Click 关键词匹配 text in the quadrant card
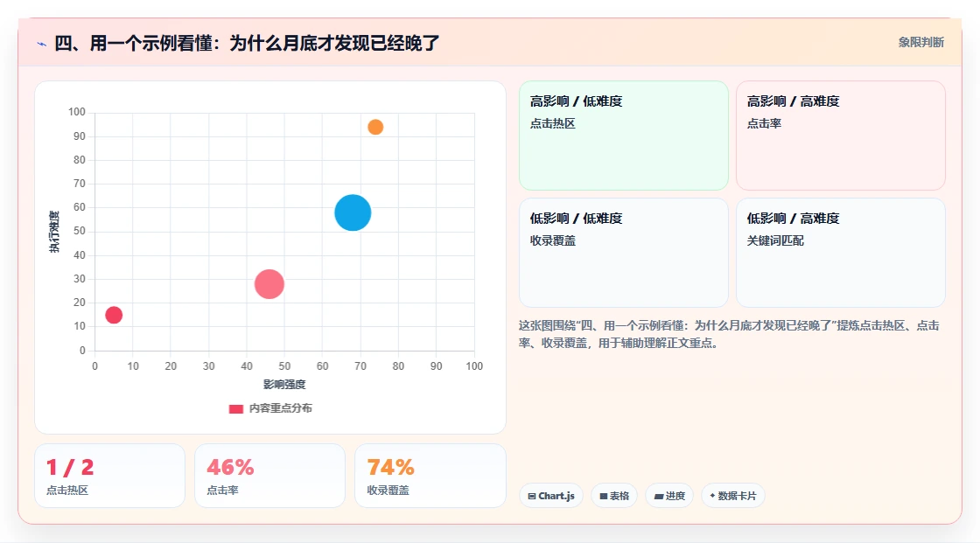Screen dimensions: 980x543 click(x=775, y=240)
